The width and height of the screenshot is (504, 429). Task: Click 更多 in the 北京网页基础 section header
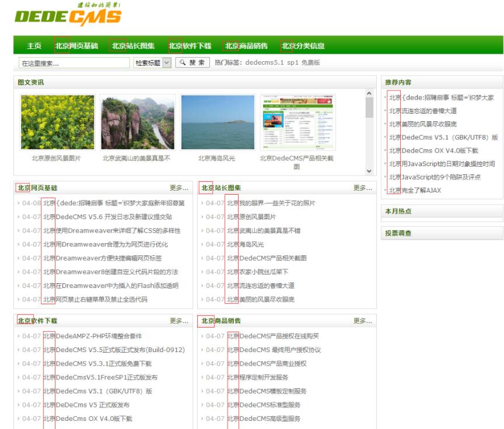(x=178, y=188)
